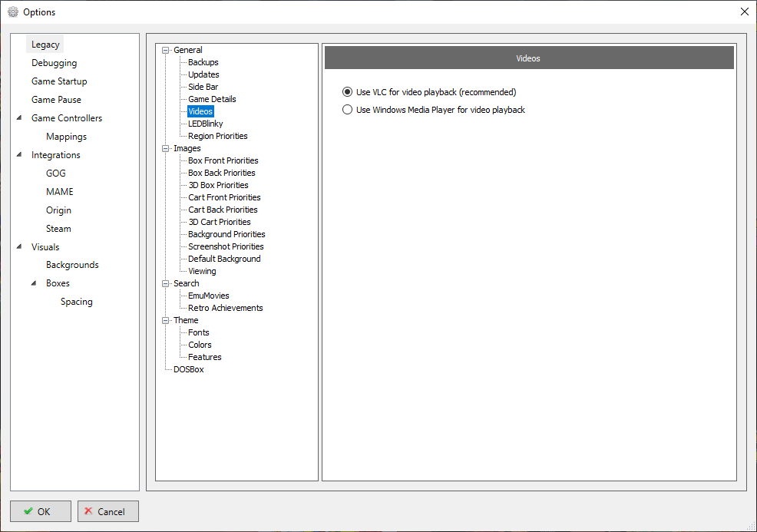Select VLC for video playback radio button
This screenshot has width=757, height=532.
coord(347,91)
